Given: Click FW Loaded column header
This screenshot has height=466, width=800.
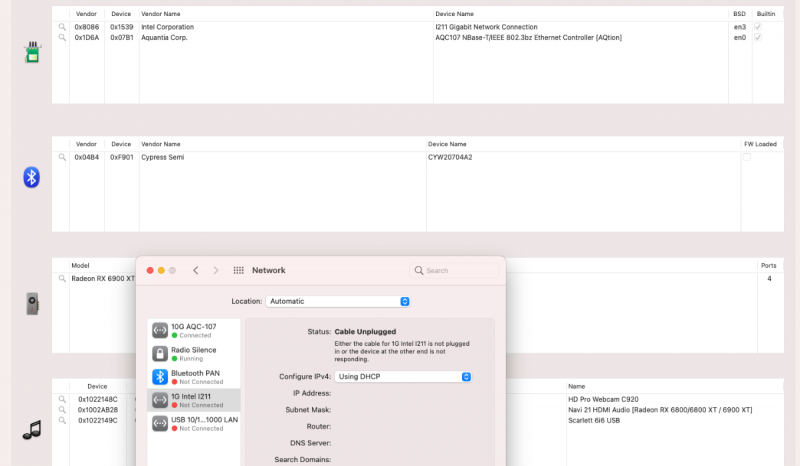Looking at the screenshot, I should 760,144.
